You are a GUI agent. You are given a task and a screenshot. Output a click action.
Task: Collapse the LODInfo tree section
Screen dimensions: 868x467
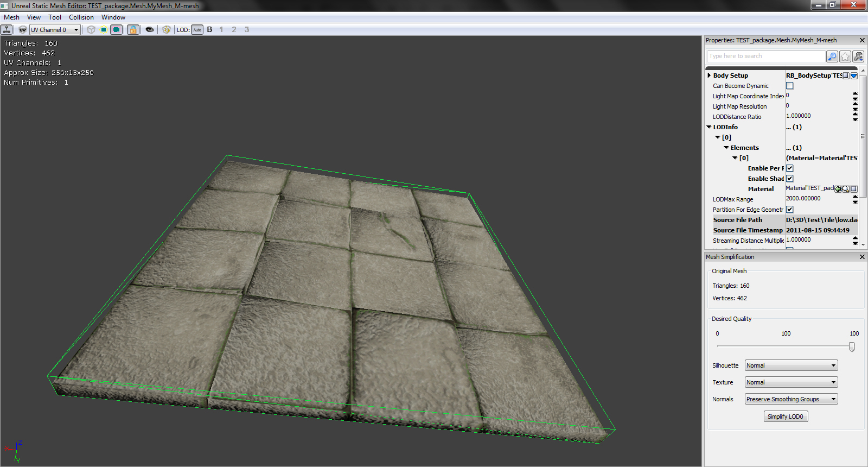(x=709, y=127)
